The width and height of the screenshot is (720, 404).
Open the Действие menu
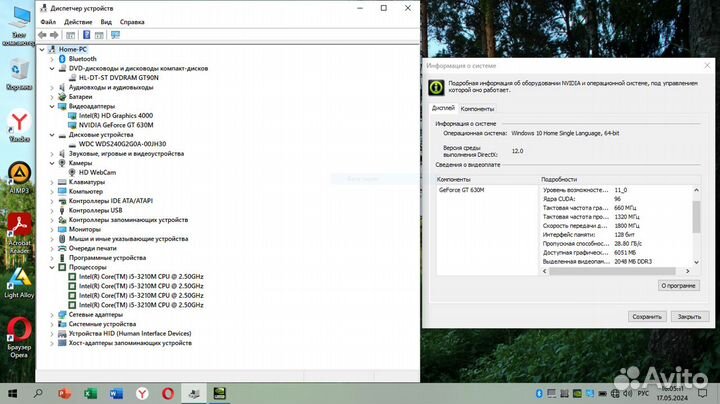pyautogui.click(x=78, y=22)
